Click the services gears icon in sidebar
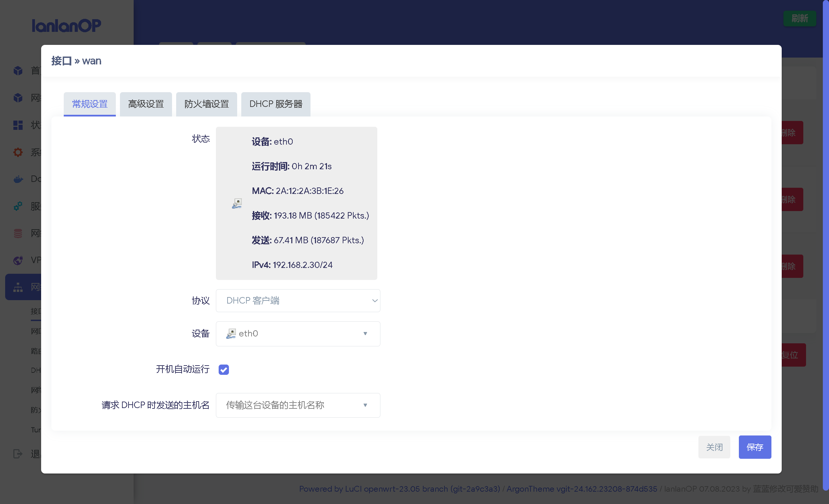 point(18,206)
